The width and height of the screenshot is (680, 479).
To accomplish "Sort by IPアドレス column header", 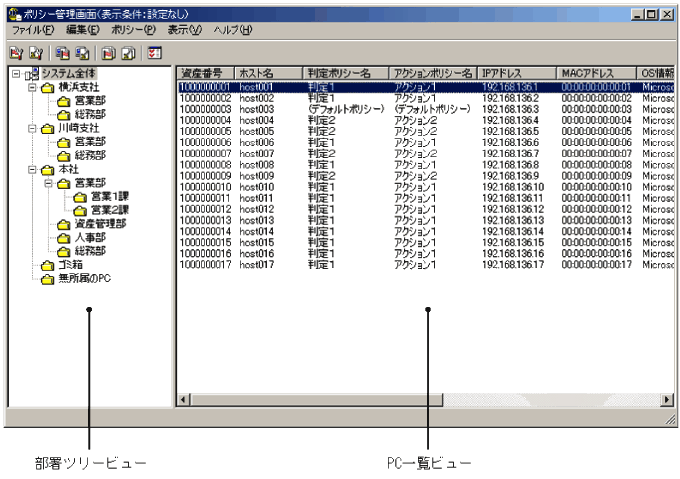I will point(517,73).
